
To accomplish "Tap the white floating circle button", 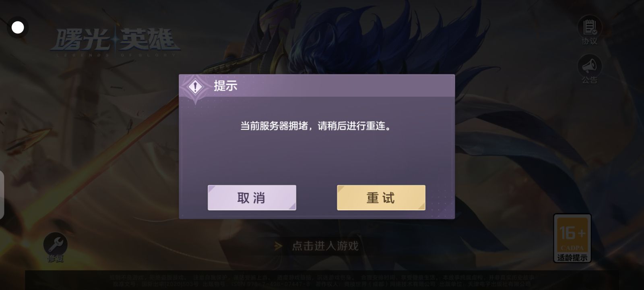I will (18, 27).
